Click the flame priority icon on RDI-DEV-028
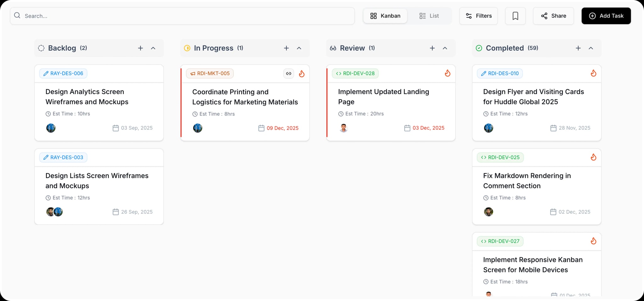 [447, 73]
